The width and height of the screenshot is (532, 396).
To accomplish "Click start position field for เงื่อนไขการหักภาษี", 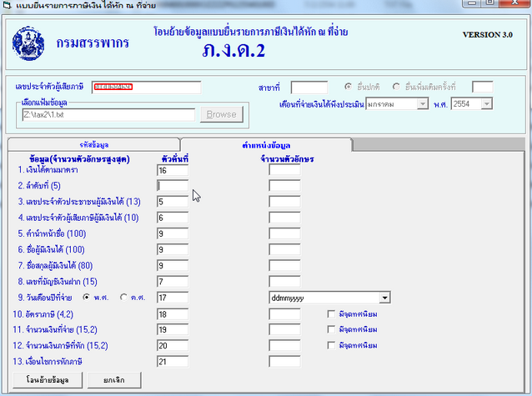I will pyautogui.click(x=173, y=361).
